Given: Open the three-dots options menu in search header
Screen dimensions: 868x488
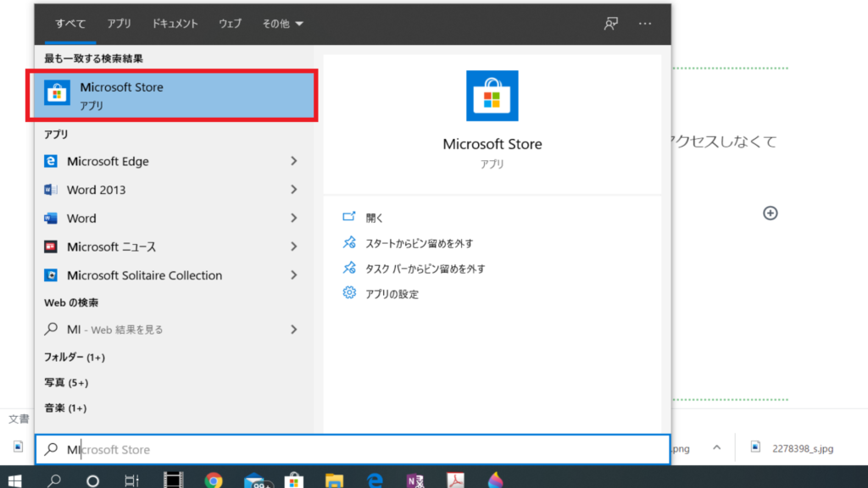Looking at the screenshot, I should (645, 23).
